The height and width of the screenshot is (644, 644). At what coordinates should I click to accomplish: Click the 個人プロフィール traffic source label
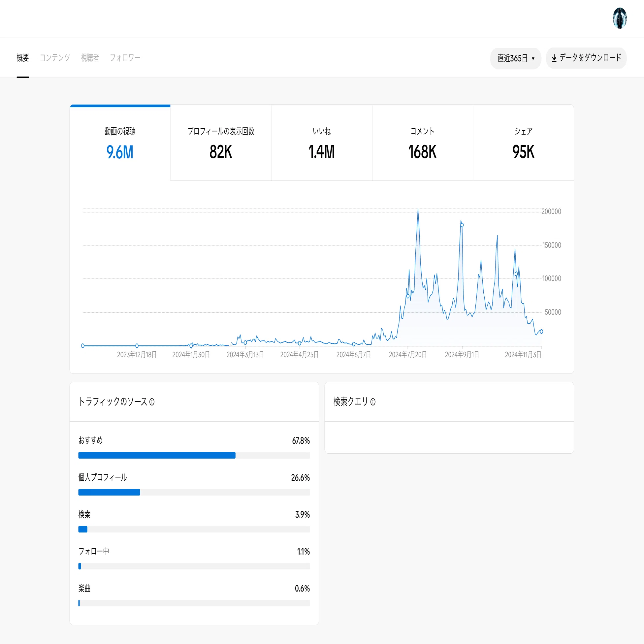click(x=103, y=478)
